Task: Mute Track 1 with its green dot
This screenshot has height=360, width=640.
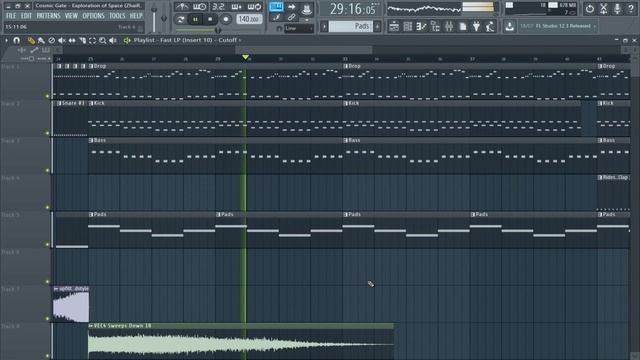Action: (x=47, y=96)
